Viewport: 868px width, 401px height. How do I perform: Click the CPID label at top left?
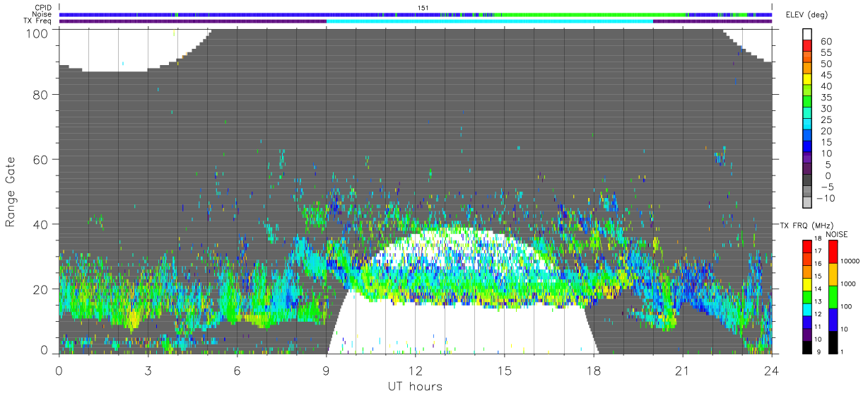42,8
